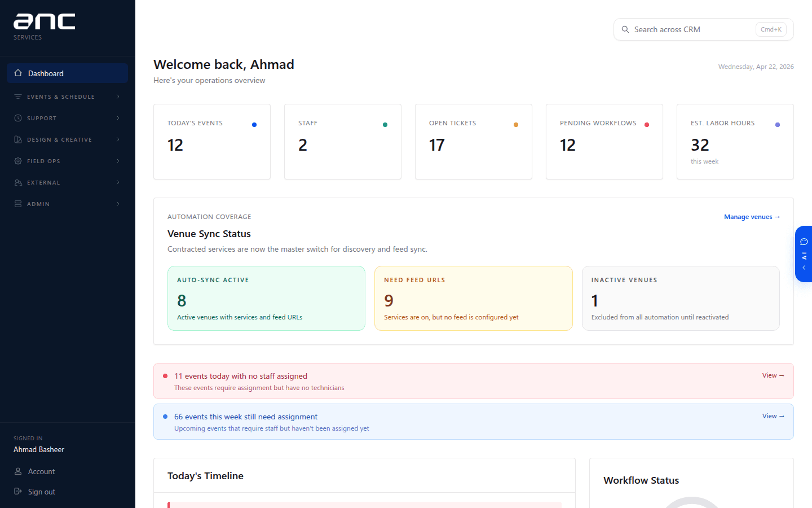The image size is (812, 508).
Task: View events with no staff assigned
Action: coord(773,375)
